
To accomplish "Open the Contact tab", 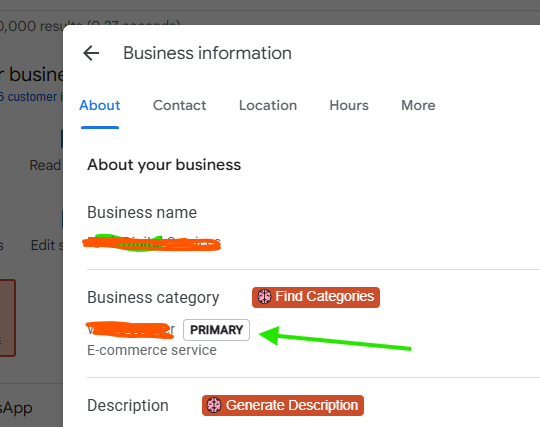I will point(179,105).
